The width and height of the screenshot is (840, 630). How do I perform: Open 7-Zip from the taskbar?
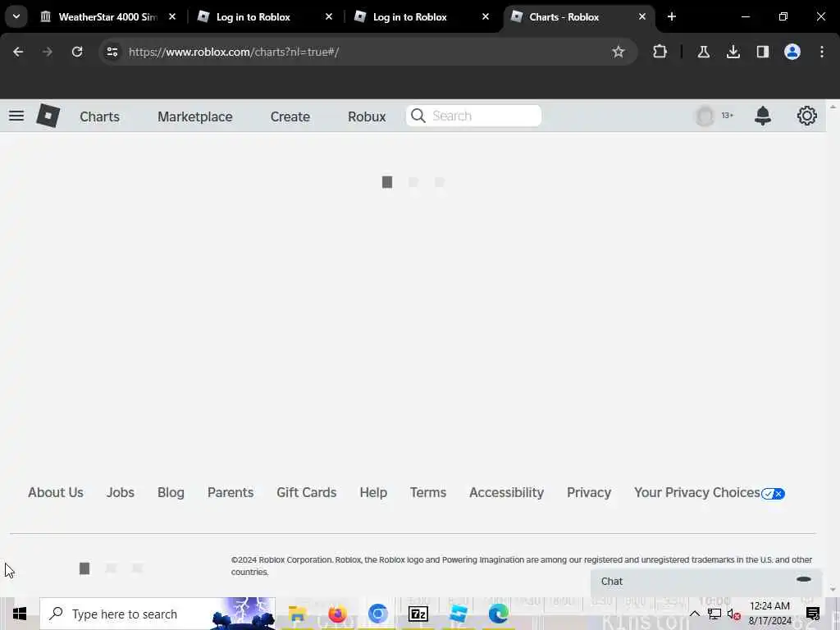[418, 614]
